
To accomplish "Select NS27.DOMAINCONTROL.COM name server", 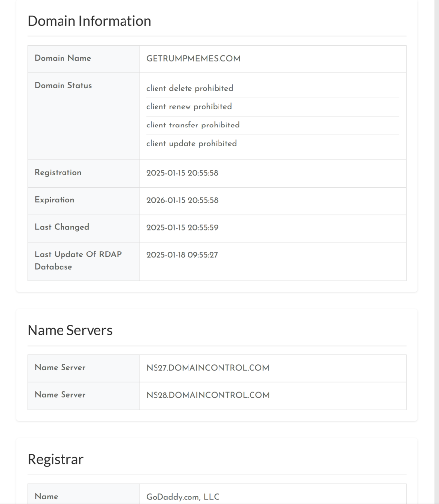I will tap(208, 368).
